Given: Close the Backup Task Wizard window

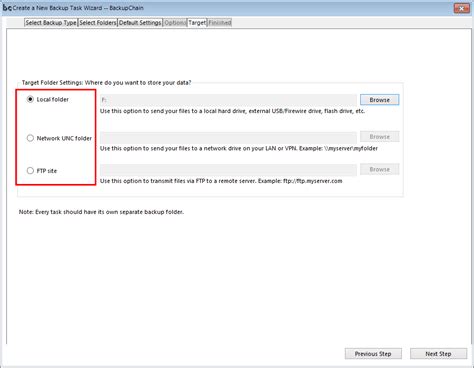Looking at the screenshot, I should 461,8.
